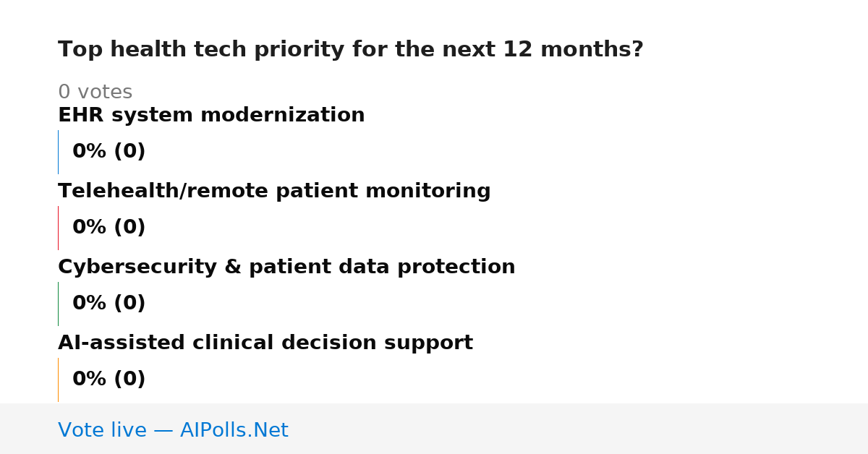Choose Telehealth/remote patient monitoring option
This screenshot has width=868, height=454.
(x=274, y=191)
